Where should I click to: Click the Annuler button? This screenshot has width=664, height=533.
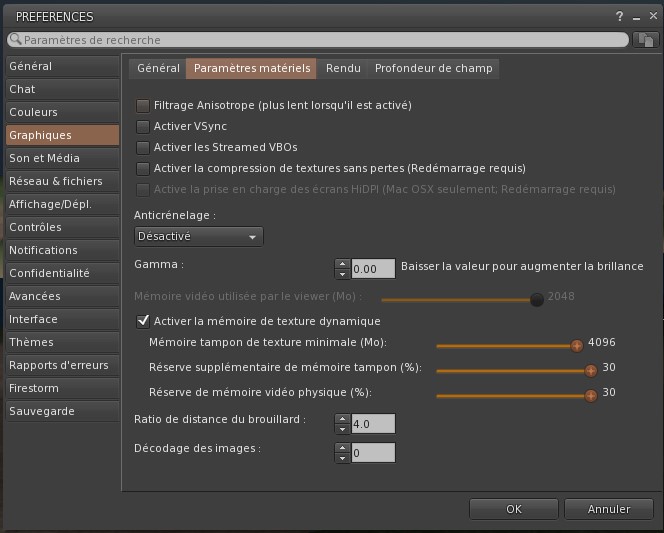[608, 509]
